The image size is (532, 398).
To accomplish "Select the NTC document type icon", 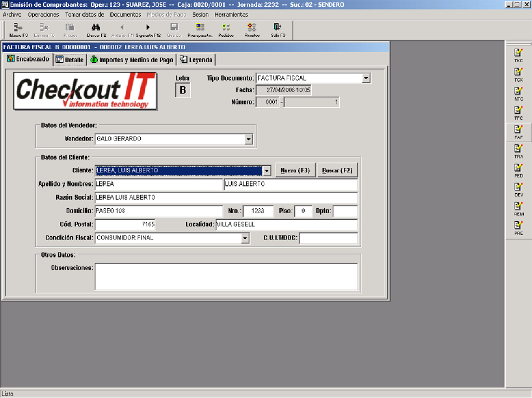I will [x=518, y=93].
